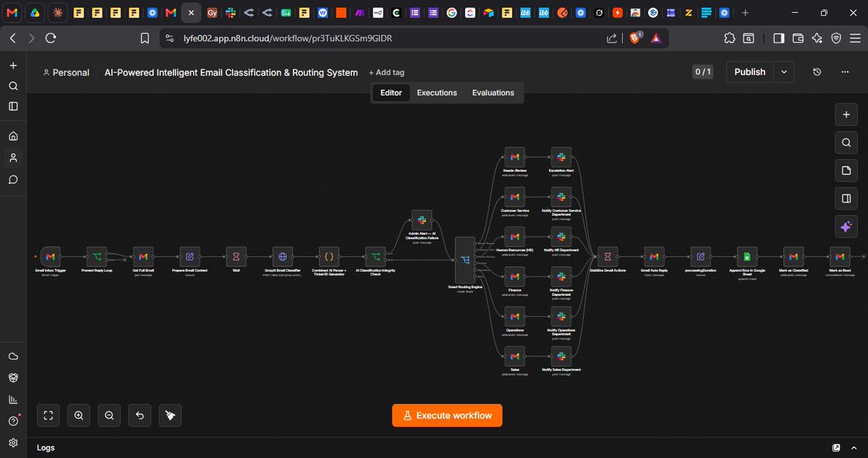Screen dimensions: 868x458
Task: Open the Notify Operations Department node
Action: [561, 316]
